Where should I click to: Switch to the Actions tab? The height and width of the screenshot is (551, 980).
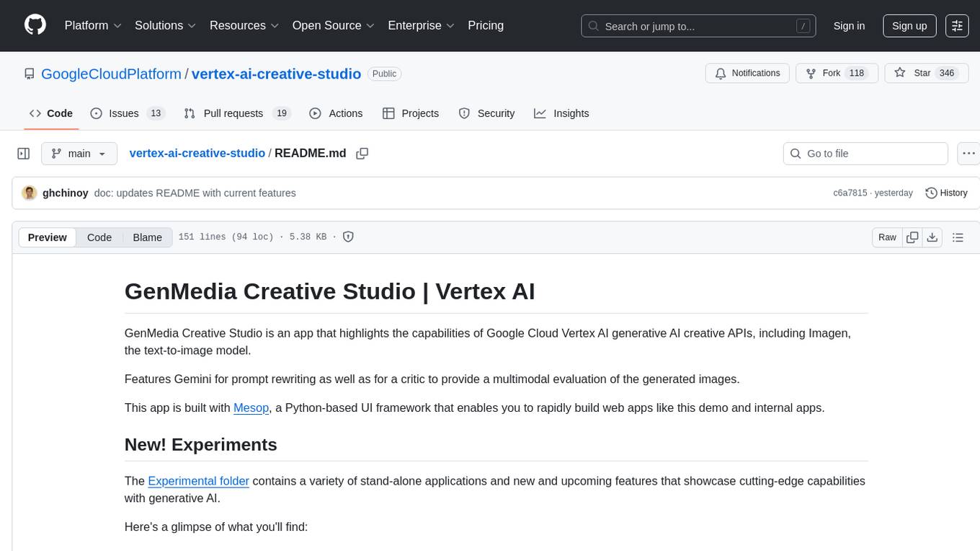(x=336, y=113)
